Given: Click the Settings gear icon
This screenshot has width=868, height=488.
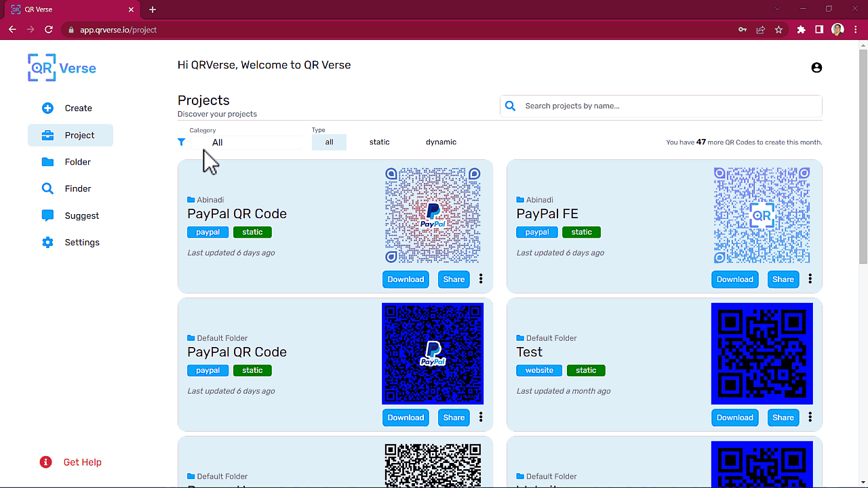Looking at the screenshot, I should click(47, 243).
